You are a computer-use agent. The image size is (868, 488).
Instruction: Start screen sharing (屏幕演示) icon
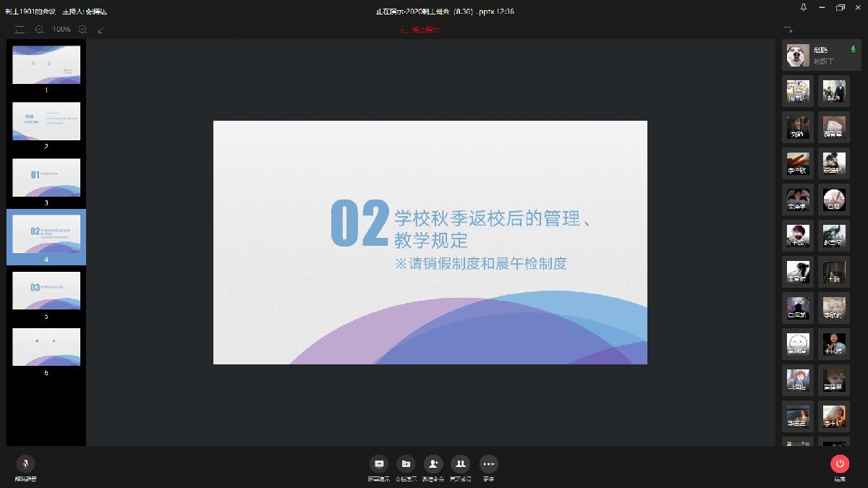coord(378,464)
